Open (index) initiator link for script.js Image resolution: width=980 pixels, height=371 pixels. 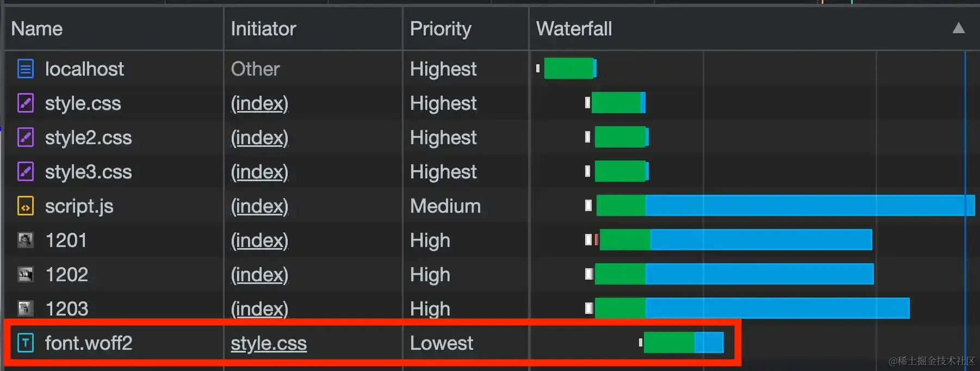coord(259,206)
